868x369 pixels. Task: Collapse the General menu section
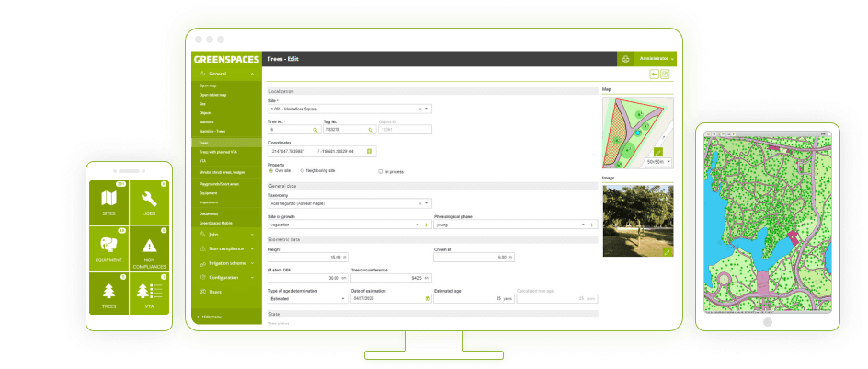tap(226, 74)
